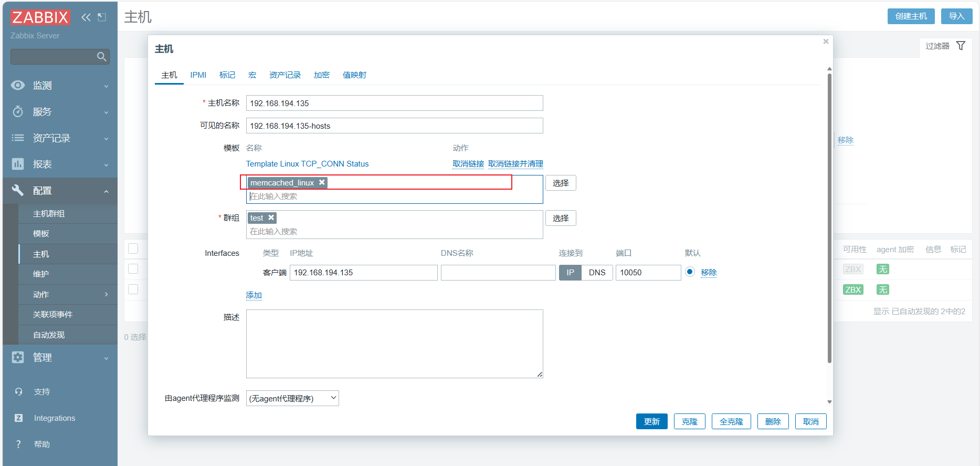Switch connection mode to IP
Screen dimensions: 980x466
coord(570,273)
